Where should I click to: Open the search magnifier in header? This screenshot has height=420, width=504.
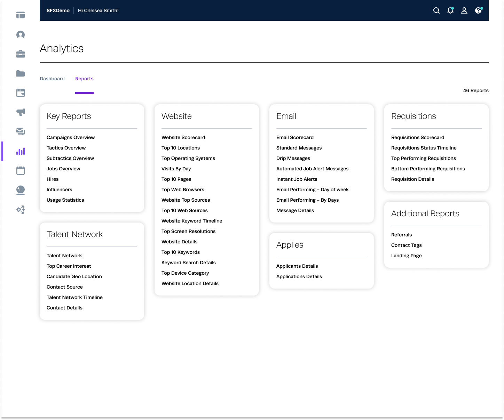click(x=436, y=10)
